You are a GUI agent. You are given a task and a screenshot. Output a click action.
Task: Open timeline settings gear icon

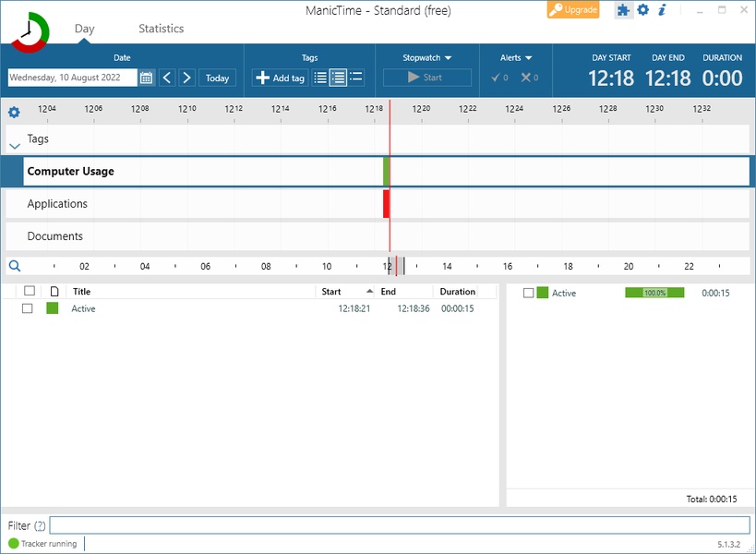coord(14,113)
